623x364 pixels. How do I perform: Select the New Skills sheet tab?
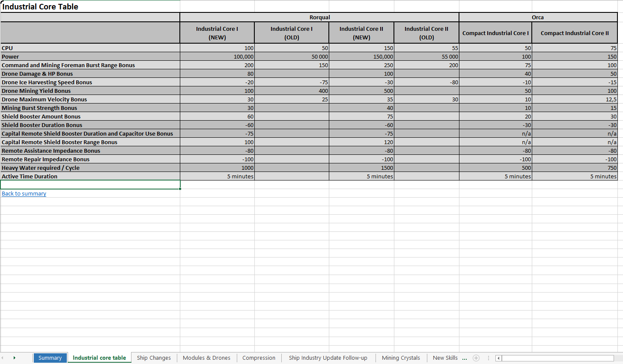[445, 358]
